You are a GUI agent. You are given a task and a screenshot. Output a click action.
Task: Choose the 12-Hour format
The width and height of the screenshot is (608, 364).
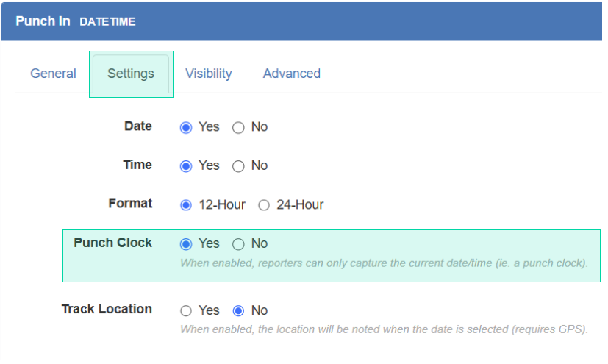(x=186, y=205)
